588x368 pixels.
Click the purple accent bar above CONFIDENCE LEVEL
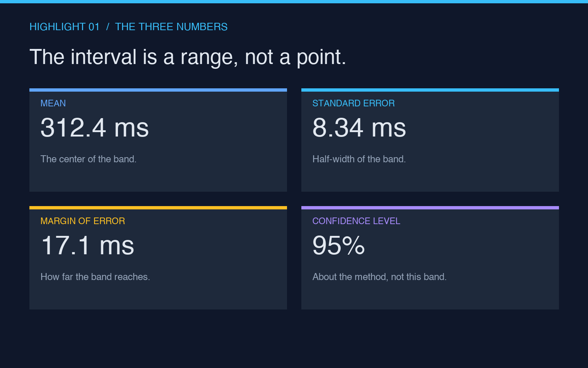pos(430,208)
